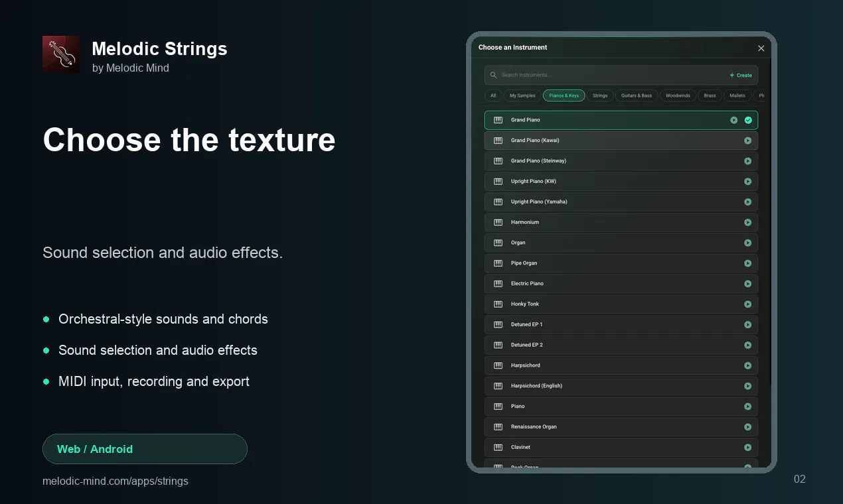Play preview of the Harpsichord row
843x504 pixels.
pos(747,365)
